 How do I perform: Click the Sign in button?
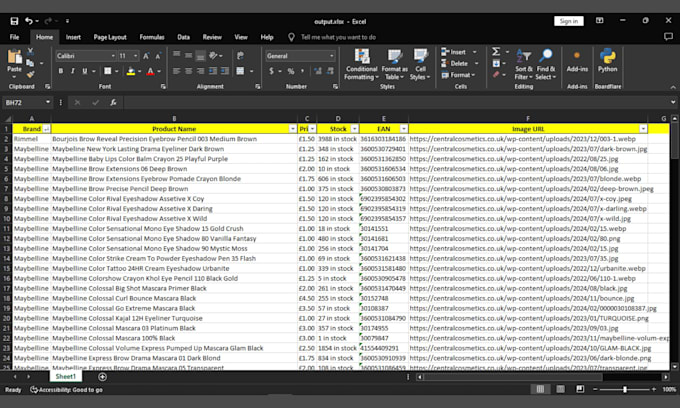coord(569,21)
